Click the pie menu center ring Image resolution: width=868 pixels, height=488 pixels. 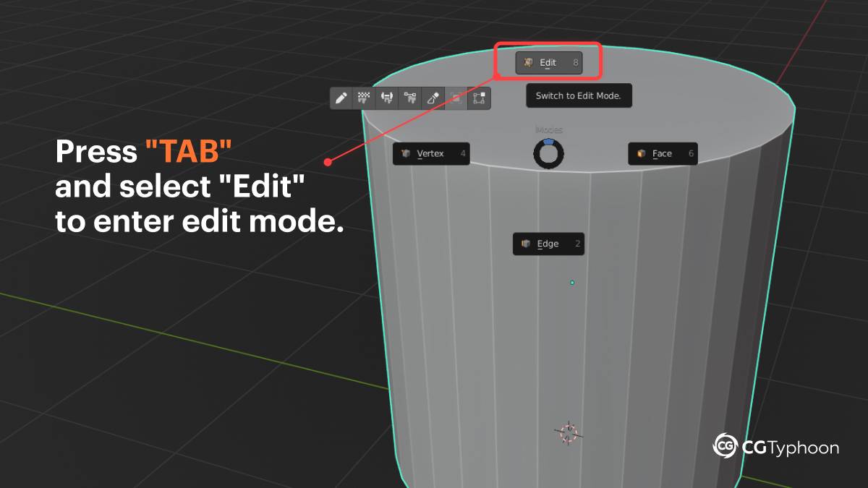pos(548,153)
